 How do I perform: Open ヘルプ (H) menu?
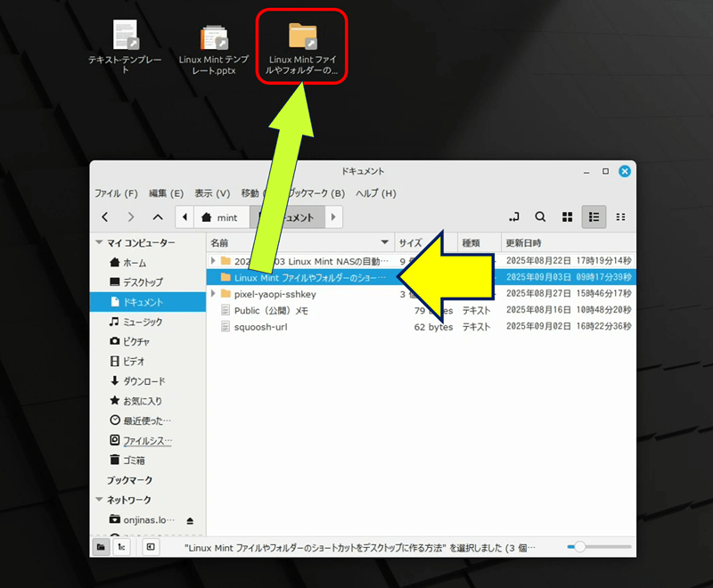pyautogui.click(x=375, y=193)
